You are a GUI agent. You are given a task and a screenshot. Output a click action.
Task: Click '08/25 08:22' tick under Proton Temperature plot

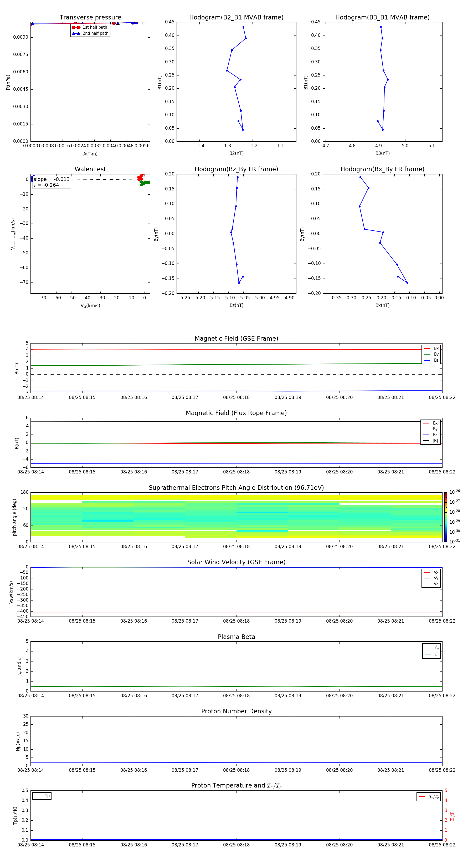point(442,845)
